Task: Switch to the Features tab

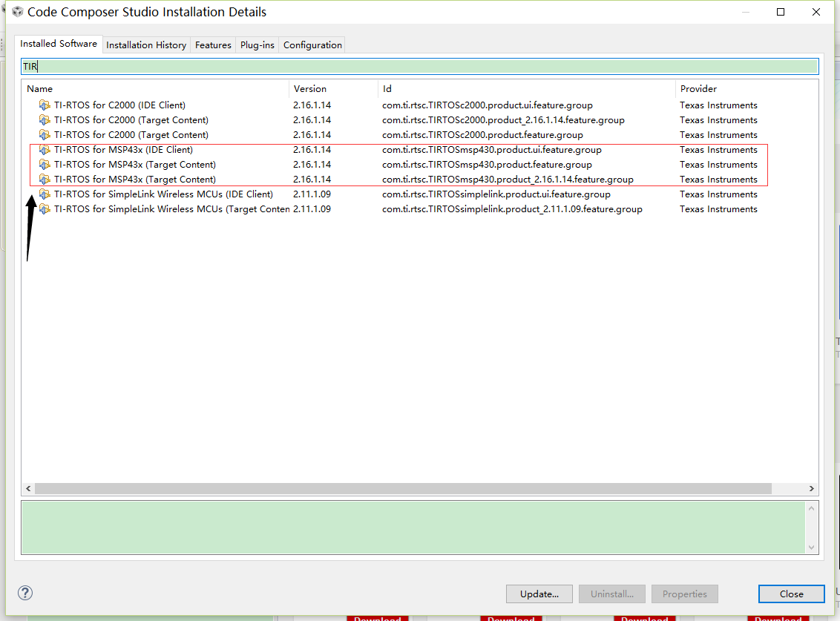Action: click(213, 45)
